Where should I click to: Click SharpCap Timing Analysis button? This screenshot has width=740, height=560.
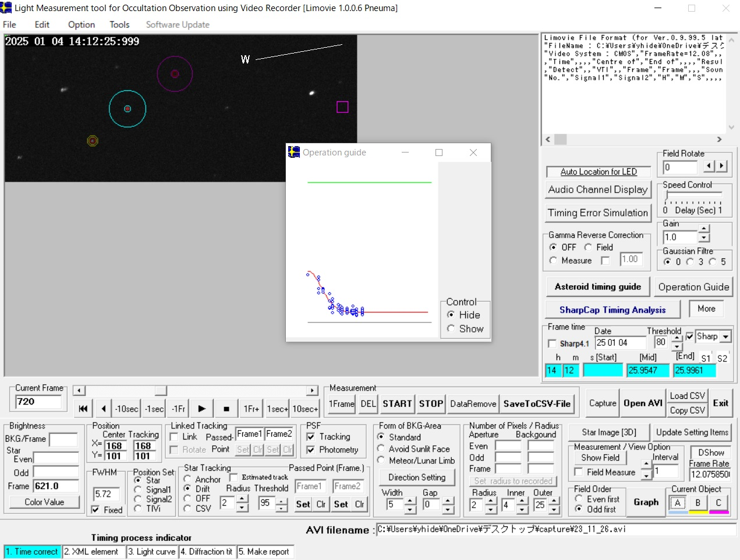tap(612, 310)
